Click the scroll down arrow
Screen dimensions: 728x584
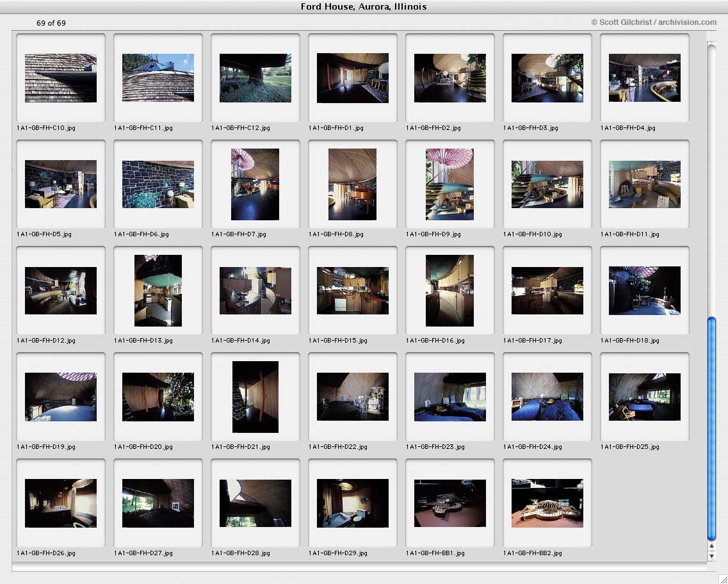click(x=711, y=556)
